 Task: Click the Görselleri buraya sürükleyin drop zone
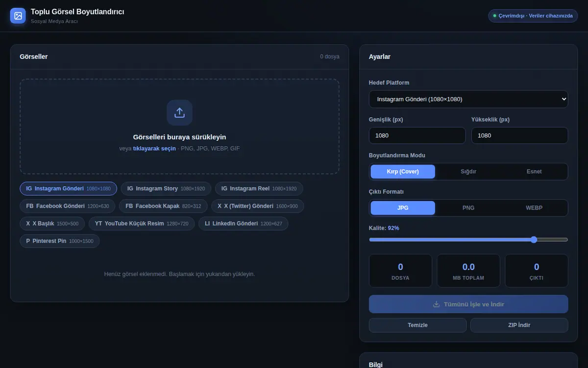point(179,127)
